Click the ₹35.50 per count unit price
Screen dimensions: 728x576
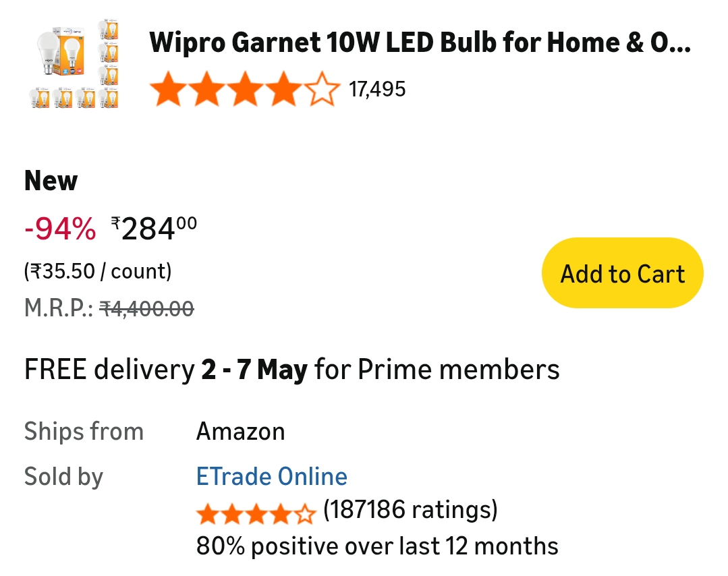pos(98,271)
